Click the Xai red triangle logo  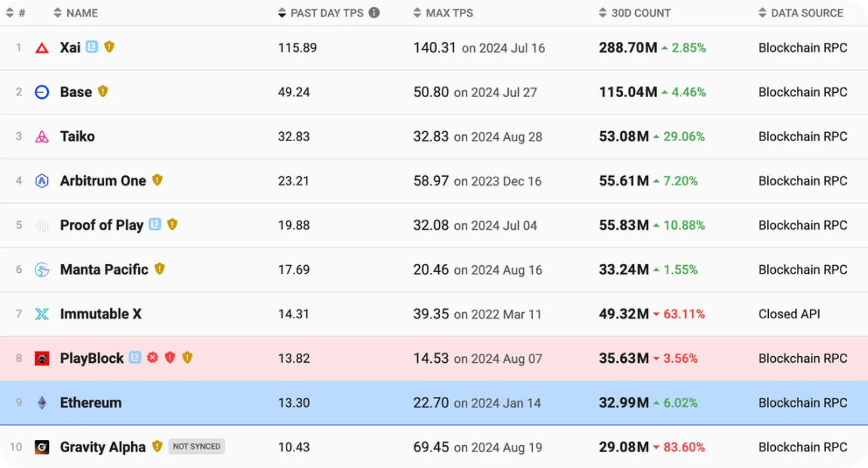(42, 48)
